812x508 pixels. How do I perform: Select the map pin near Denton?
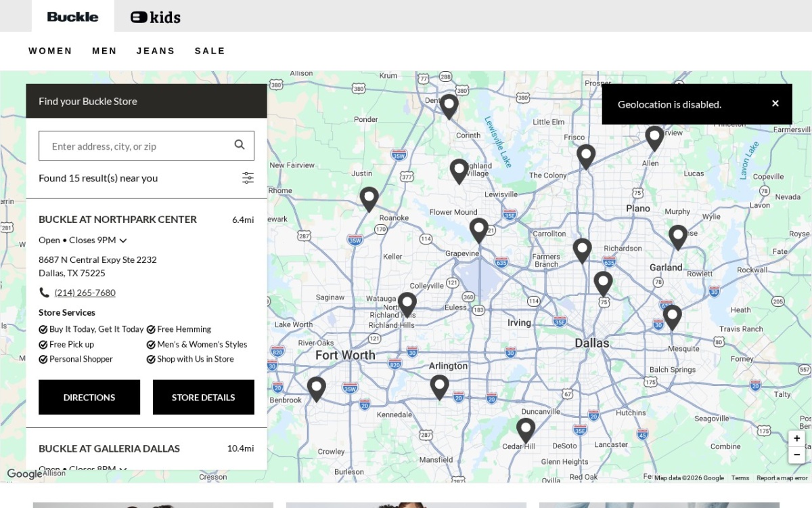pyautogui.click(x=449, y=106)
